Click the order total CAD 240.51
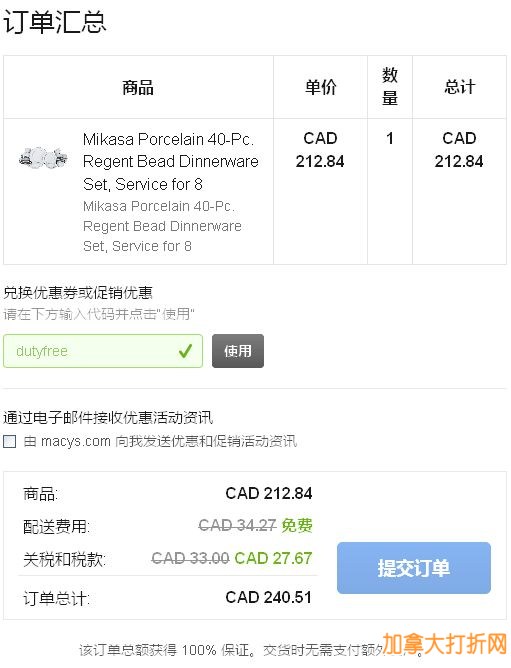 [x=268, y=597]
